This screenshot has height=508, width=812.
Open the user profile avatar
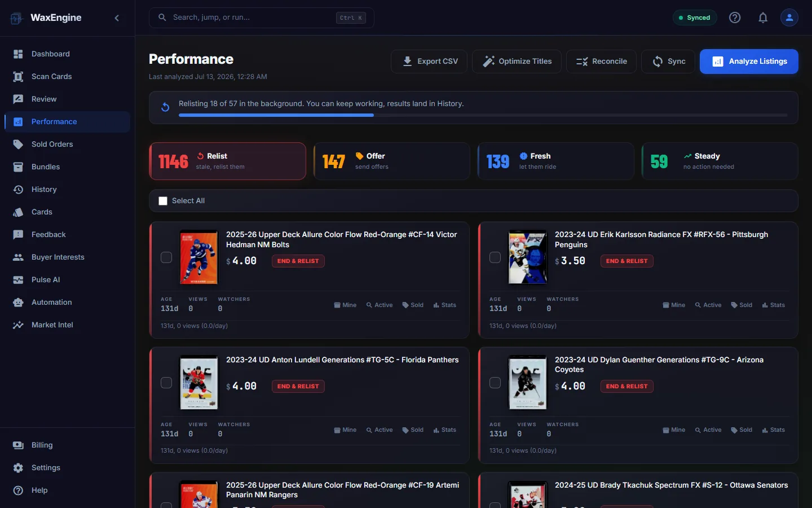[789, 17]
